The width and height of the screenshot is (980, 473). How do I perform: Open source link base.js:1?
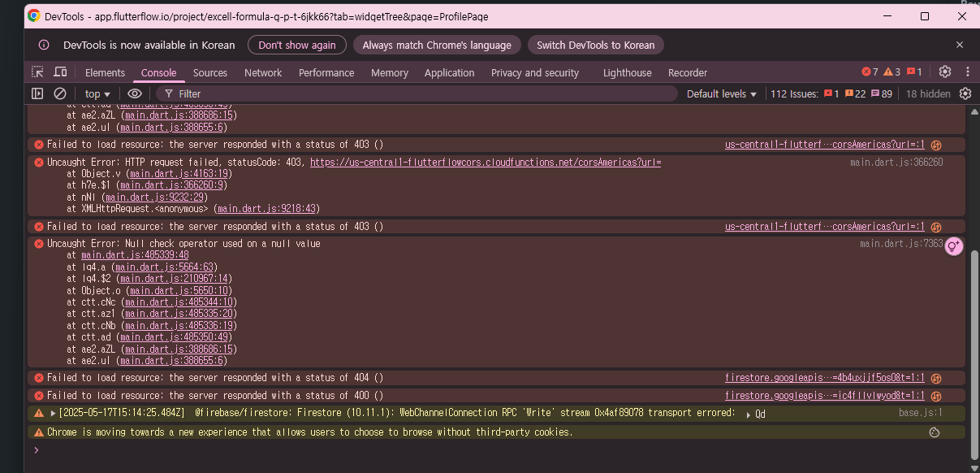tap(921, 413)
